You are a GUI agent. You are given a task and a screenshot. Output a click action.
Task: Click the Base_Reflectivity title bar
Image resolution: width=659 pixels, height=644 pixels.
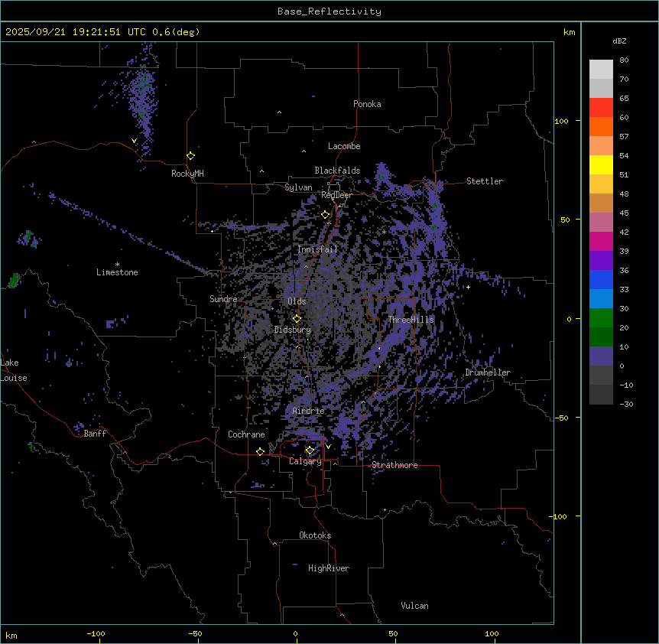tap(329, 11)
